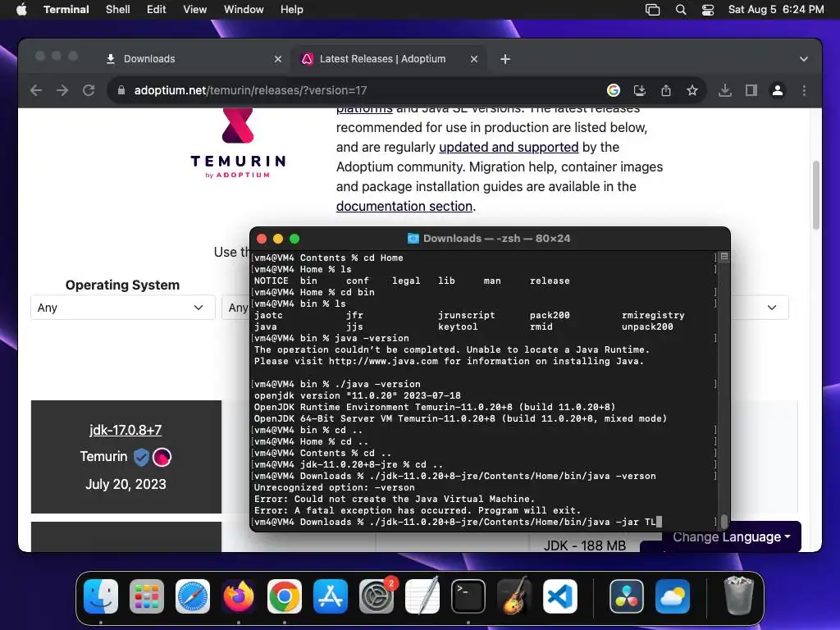Click the 'July 20, 2023' release date
Screen dimensions: 840x630
pos(126,484)
